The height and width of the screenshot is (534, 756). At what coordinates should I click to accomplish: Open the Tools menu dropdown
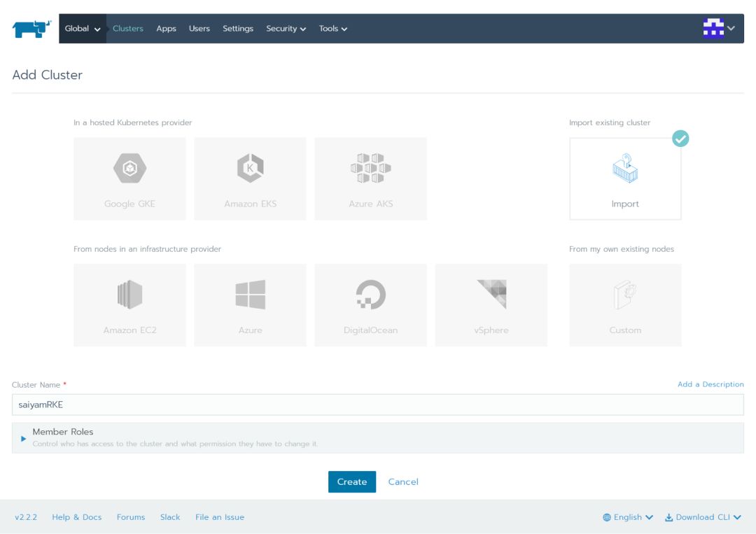click(x=332, y=29)
